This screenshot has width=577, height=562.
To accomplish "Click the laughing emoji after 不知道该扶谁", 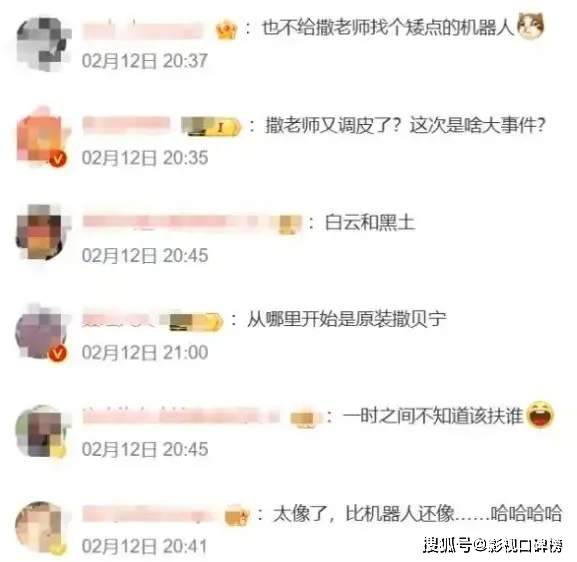I will point(540,415).
